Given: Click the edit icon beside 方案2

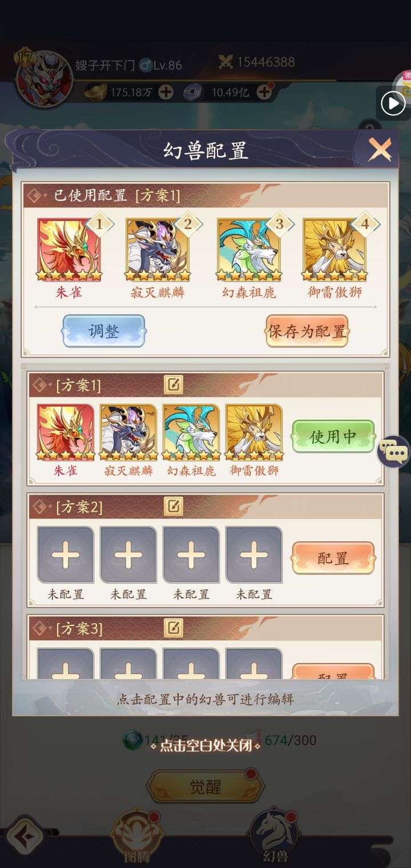Looking at the screenshot, I should 173,506.
